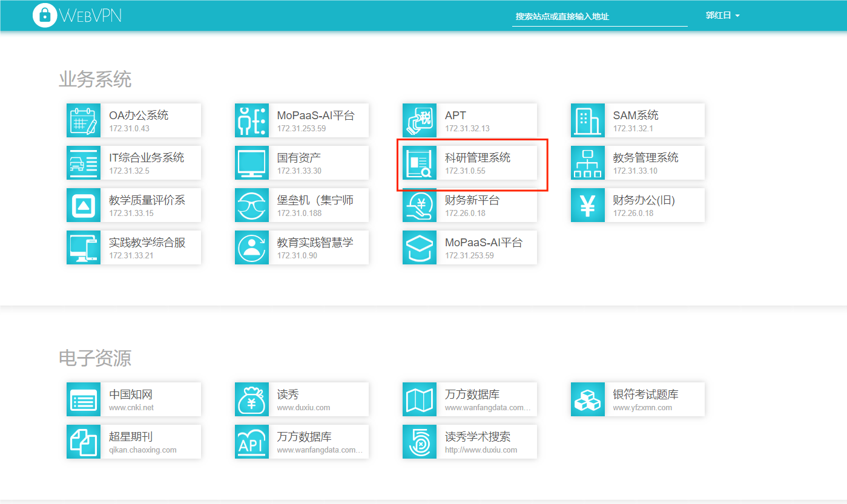847x504 pixels.
Task: Open the 读秀学术搜索 link
Action: 478,437
